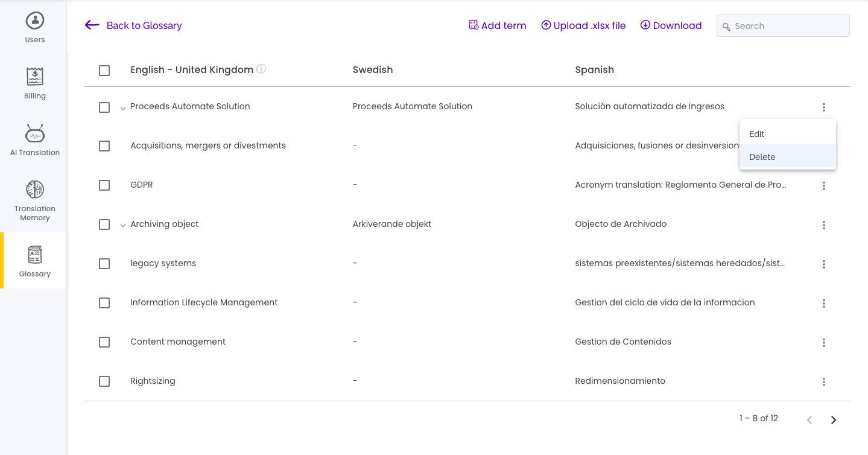Open three-dot menu for Archiving object row

tap(823, 225)
